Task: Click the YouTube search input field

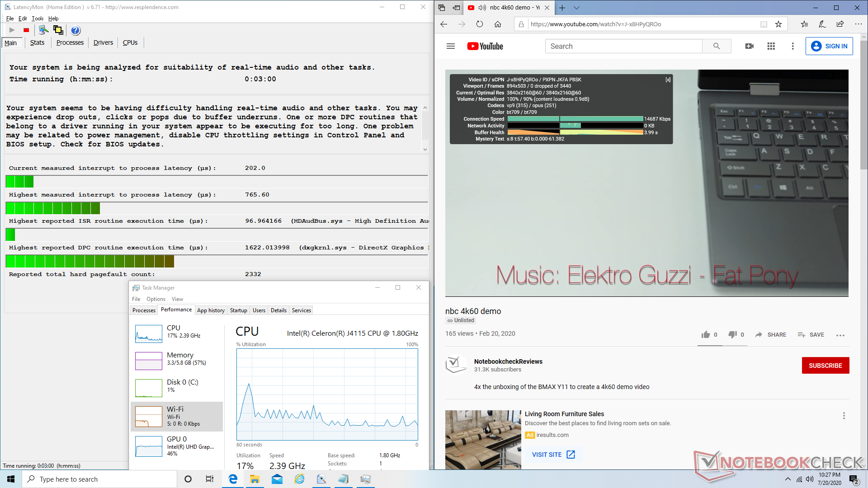Action: click(624, 46)
